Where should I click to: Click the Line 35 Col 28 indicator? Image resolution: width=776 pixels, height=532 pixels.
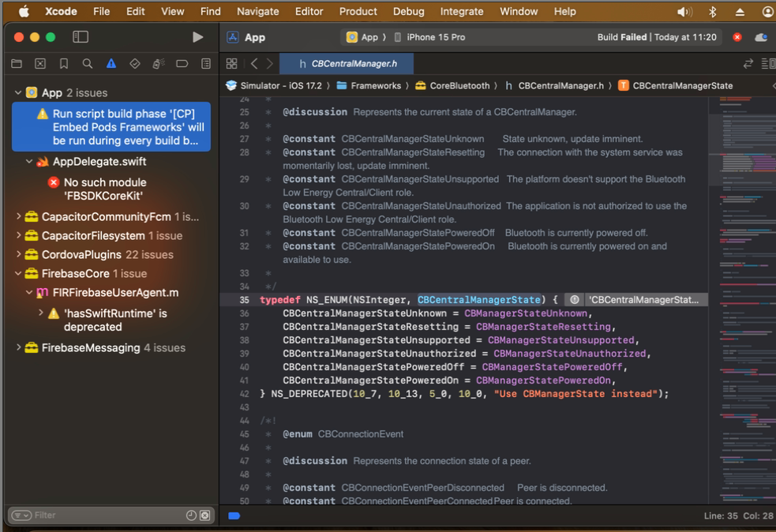pyautogui.click(x=738, y=515)
